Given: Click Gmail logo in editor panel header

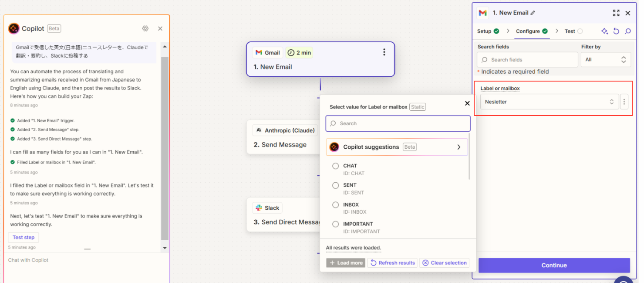Looking at the screenshot, I should tap(482, 13).
